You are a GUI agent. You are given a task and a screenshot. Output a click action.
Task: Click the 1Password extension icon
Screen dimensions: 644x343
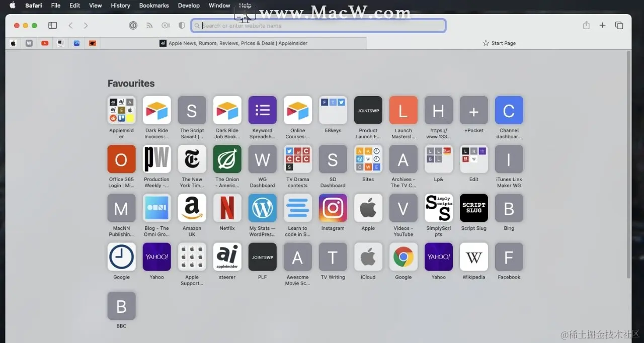133,25
